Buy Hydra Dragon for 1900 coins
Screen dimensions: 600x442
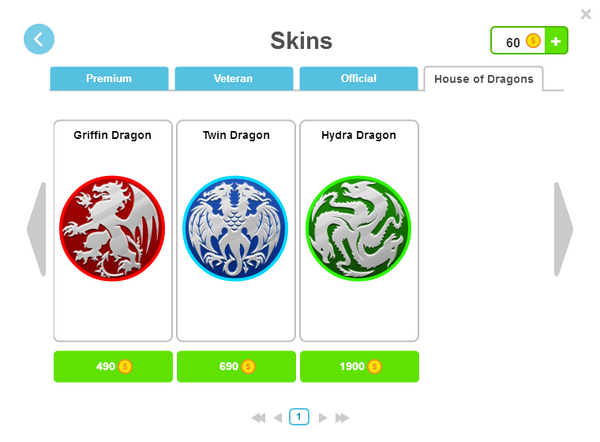point(360,366)
